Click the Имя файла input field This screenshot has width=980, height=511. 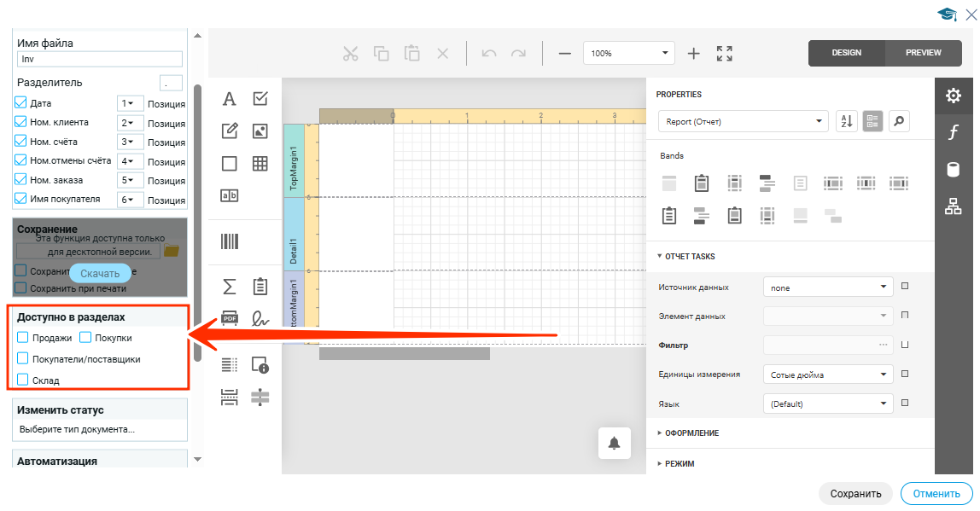pos(100,60)
